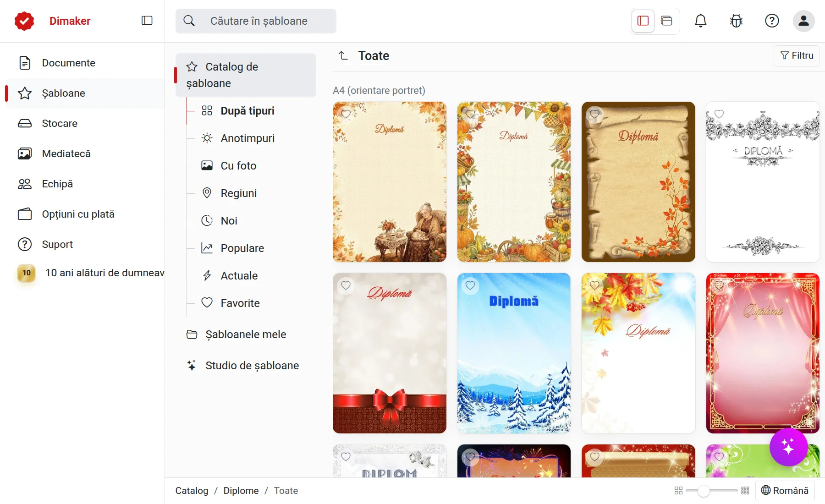This screenshot has width=825, height=504.
Task: Open Studio de șabloane
Action: click(246, 366)
